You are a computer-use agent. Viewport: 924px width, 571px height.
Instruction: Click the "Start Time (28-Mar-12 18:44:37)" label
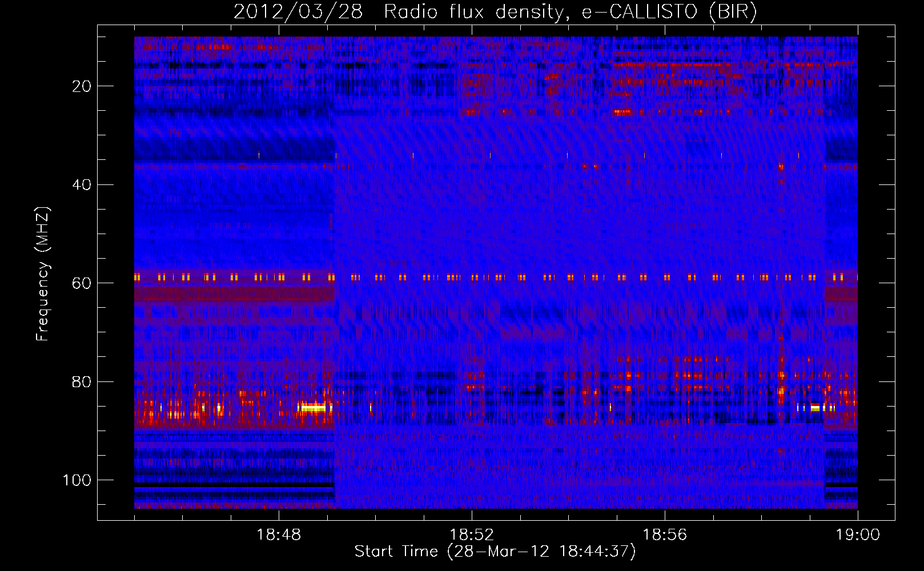click(495, 552)
